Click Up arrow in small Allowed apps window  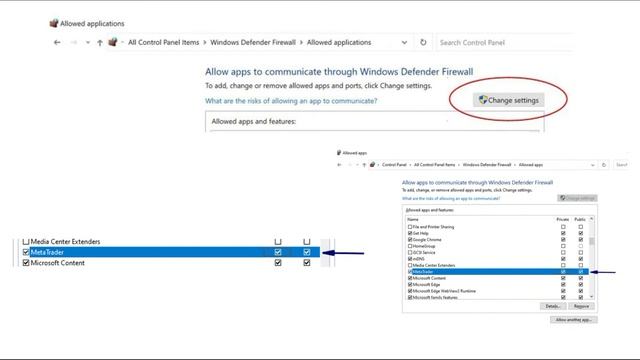point(364,165)
